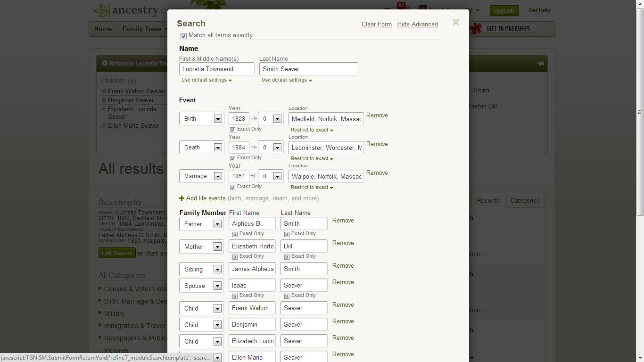Viewport: 644px width, 362px height.
Task: Open the Spouse relationship dropdown
Action: point(202,286)
